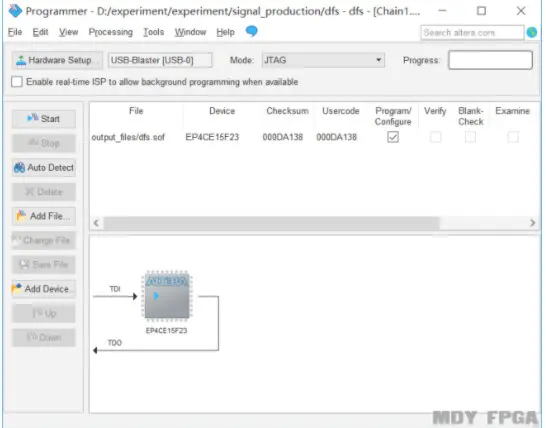Move the device Down in chain
This screenshot has height=428, width=546.
coord(44,337)
